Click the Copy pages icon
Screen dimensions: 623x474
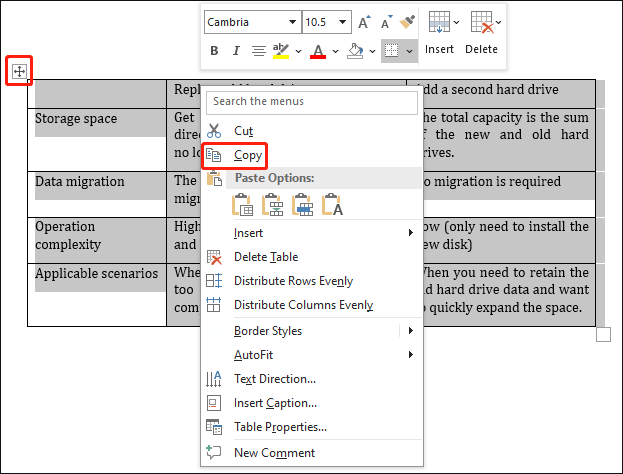click(213, 155)
